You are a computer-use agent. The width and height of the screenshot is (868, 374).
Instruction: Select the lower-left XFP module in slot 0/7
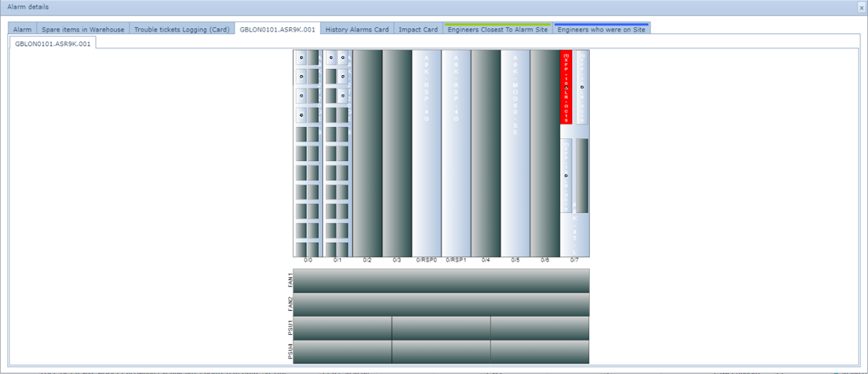coord(566,175)
